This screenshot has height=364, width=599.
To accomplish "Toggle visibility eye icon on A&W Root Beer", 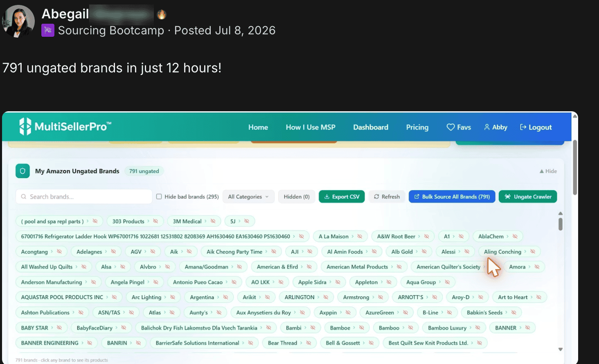I will pyautogui.click(x=426, y=236).
